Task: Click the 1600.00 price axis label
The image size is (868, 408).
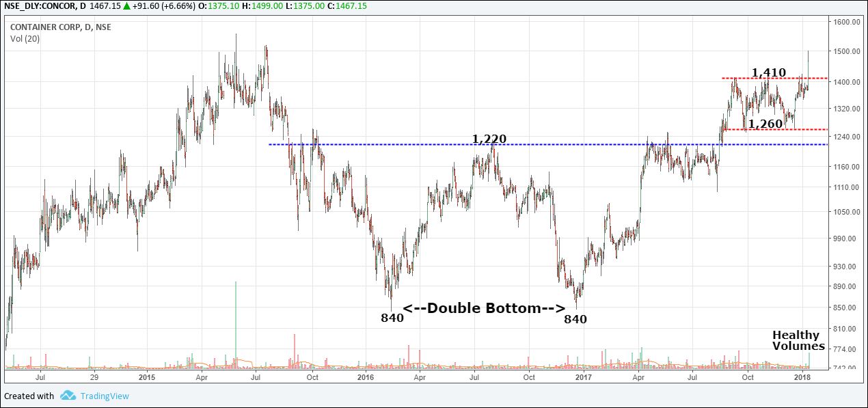Action: coord(845,22)
